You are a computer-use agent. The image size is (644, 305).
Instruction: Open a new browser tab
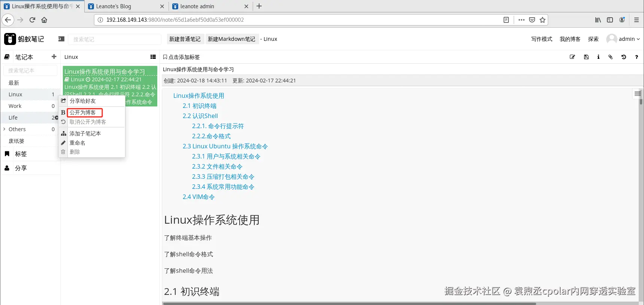click(x=259, y=6)
